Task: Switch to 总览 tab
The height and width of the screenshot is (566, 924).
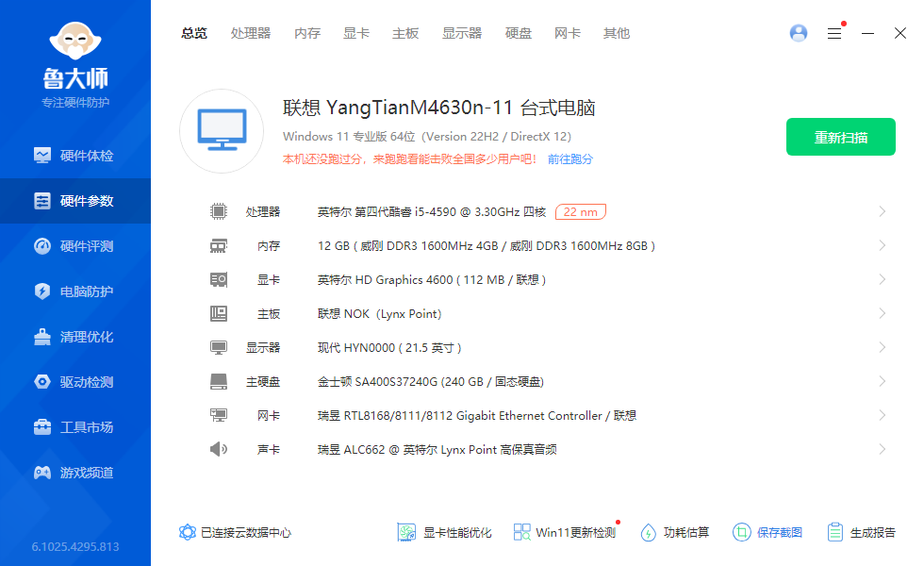Action: click(x=194, y=34)
